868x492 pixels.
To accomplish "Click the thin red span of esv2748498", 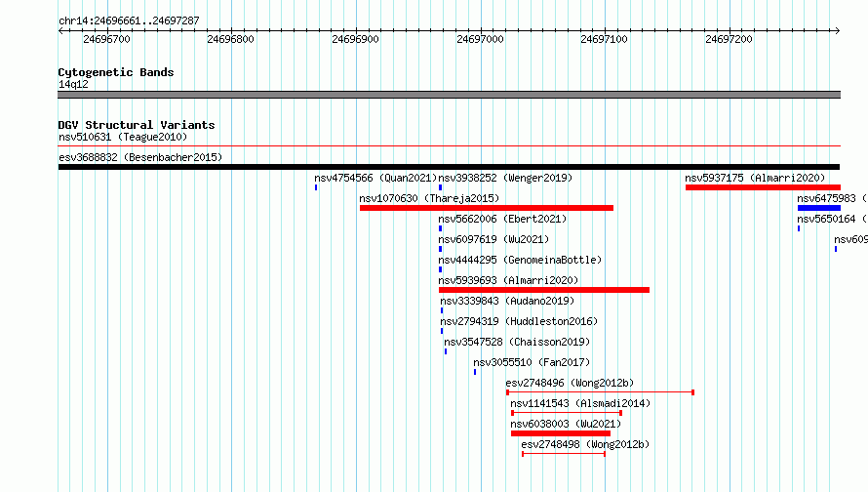I will pyautogui.click(x=564, y=454).
